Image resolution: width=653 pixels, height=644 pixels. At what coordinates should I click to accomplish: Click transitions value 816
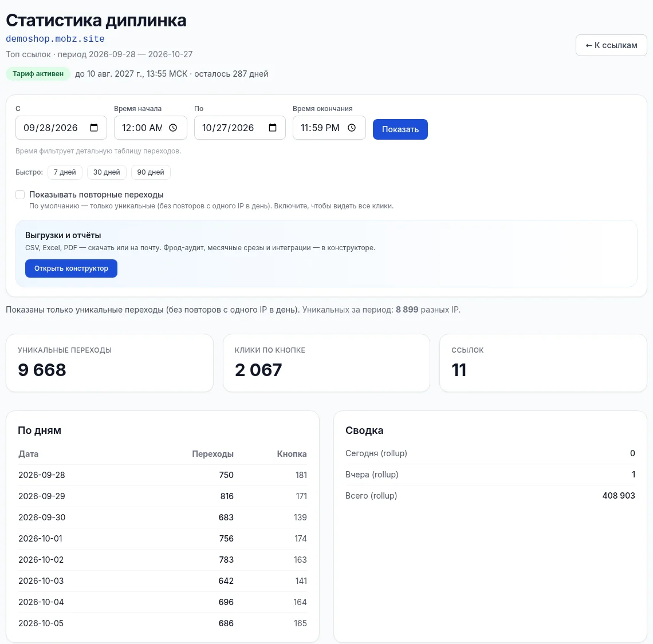[227, 496]
